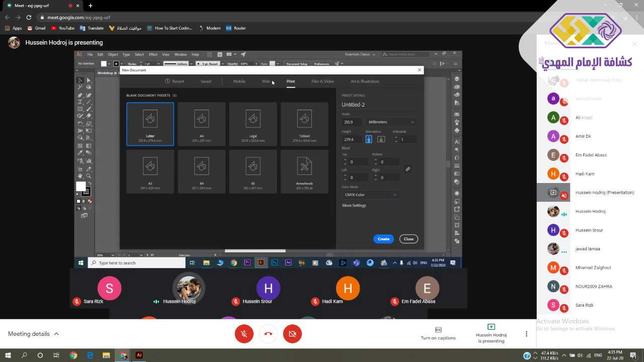Reload the Meet page in Chrome

tap(29, 17)
